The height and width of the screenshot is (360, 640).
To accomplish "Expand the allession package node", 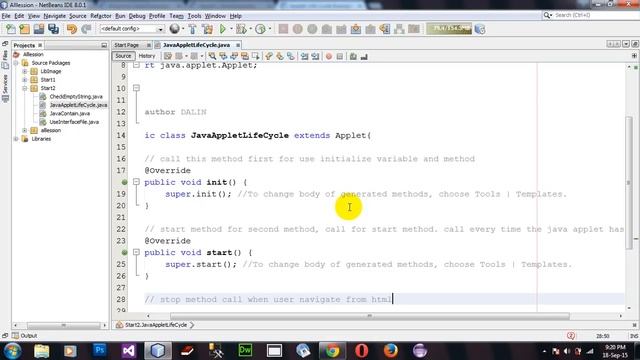I will (24, 130).
